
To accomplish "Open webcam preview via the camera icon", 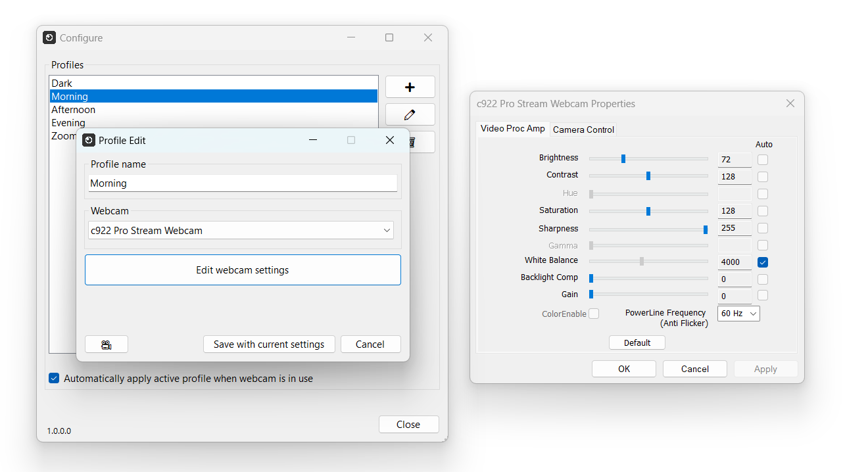I will pos(106,344).
